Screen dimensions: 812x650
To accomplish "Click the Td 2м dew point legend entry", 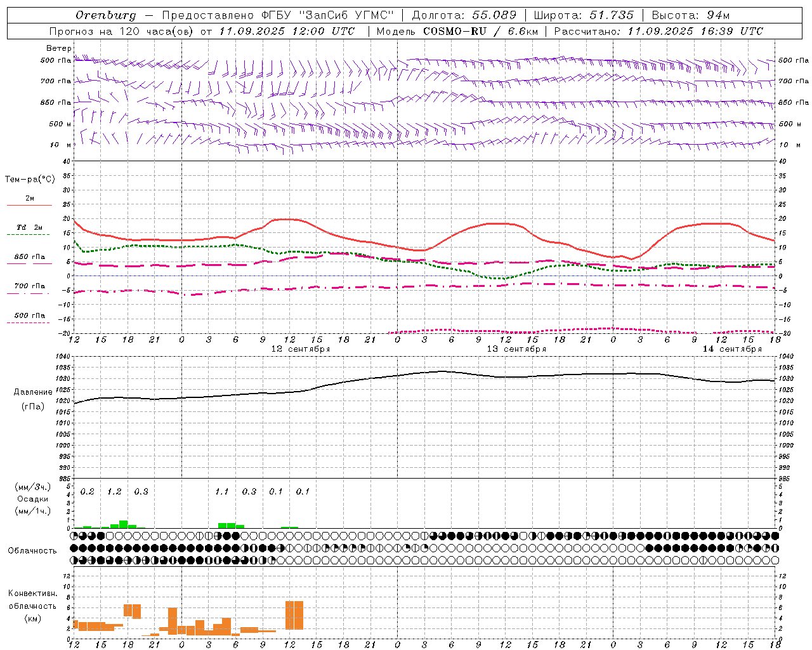I will point(30,227).
